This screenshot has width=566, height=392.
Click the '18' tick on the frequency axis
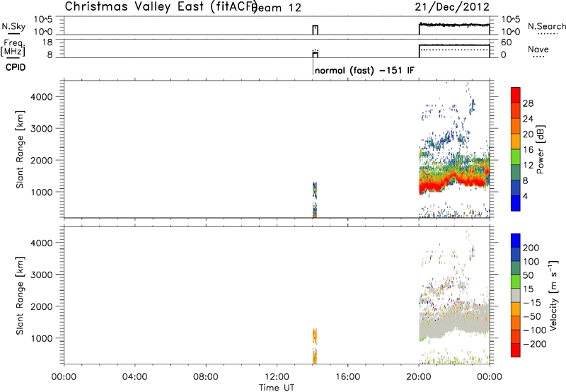47,42
